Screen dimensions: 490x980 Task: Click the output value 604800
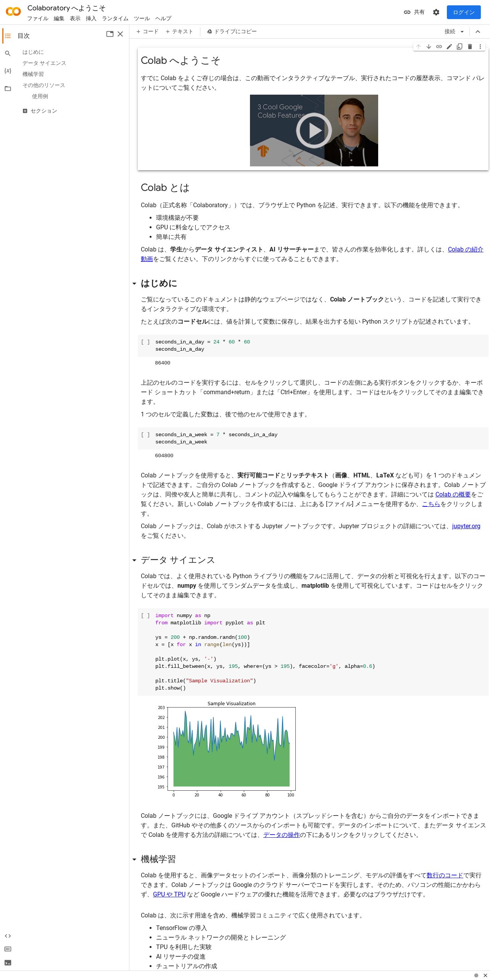click(x=164, y=456)
